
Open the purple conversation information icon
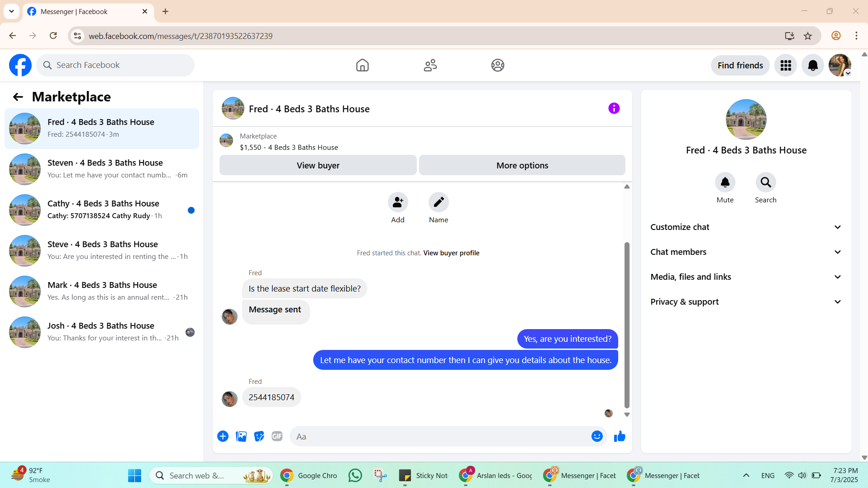[x=614, y=108]
